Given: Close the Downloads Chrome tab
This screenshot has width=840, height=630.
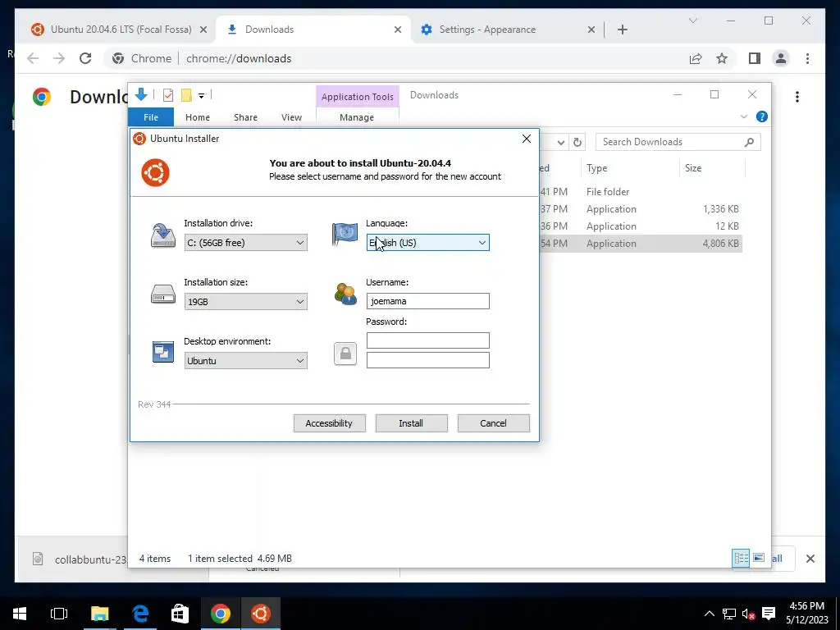Looking at the screenshot, I should pyautogui.click(x=398, y=30).
